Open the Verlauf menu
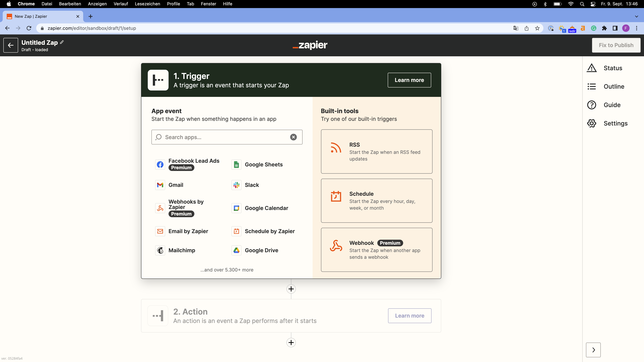 121,4
